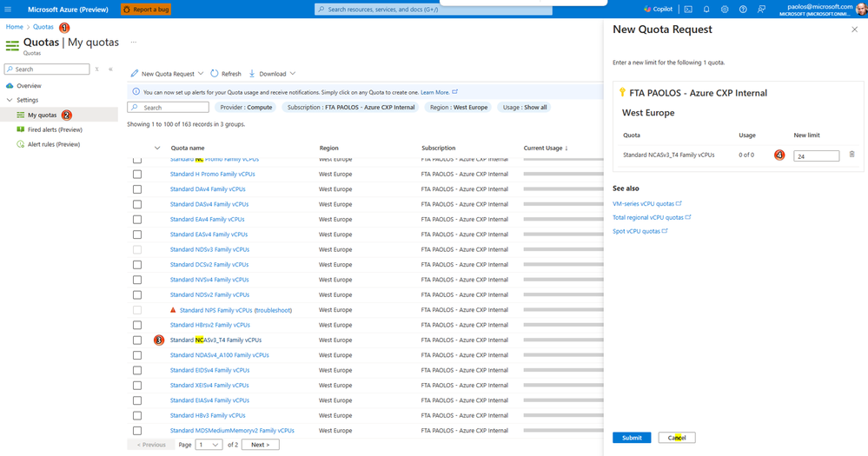Open Overview in the sidebar

pos(29,86)
